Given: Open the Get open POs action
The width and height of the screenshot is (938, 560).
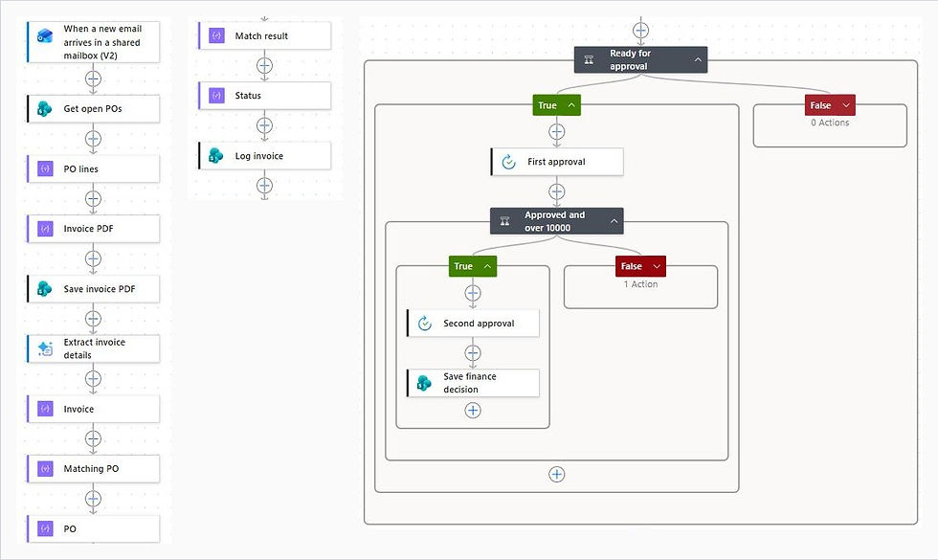Looking at the screenshot, I should click(94, 109).
